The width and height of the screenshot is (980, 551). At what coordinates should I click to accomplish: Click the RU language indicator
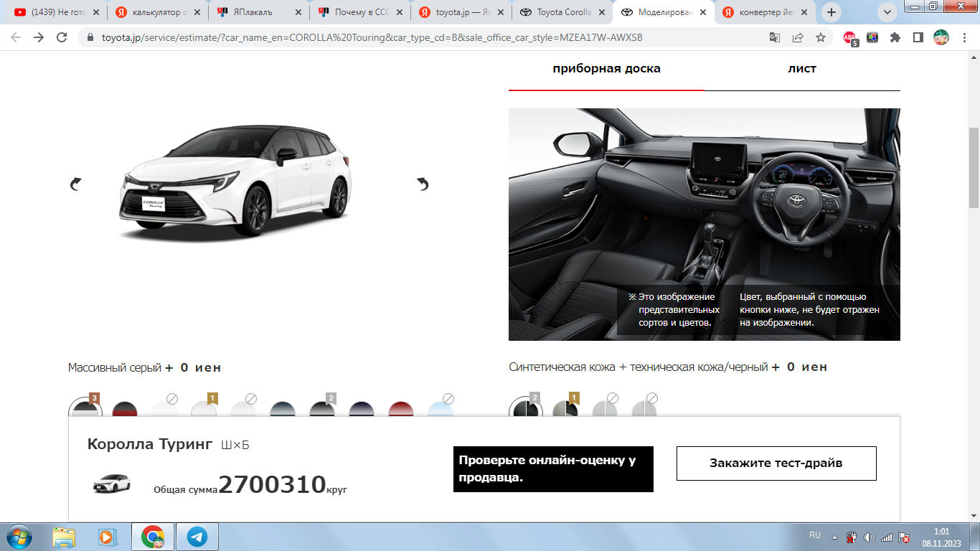tap(815, 535)
